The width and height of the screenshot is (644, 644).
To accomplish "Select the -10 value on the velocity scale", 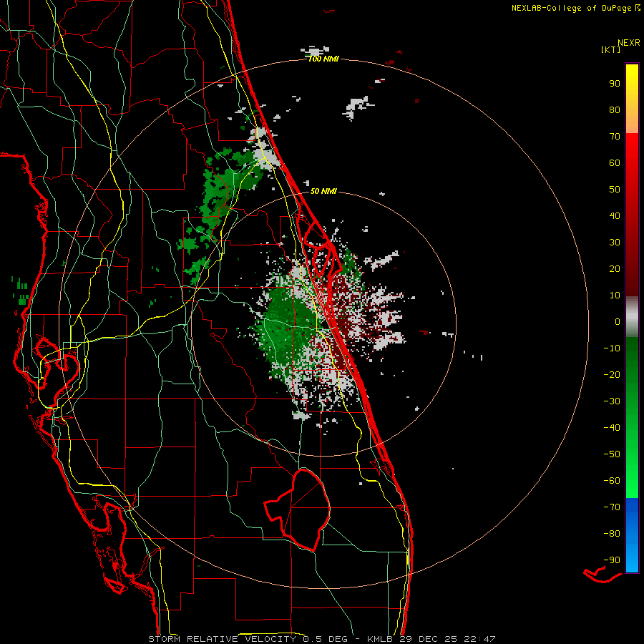I will tap(612, 348).
